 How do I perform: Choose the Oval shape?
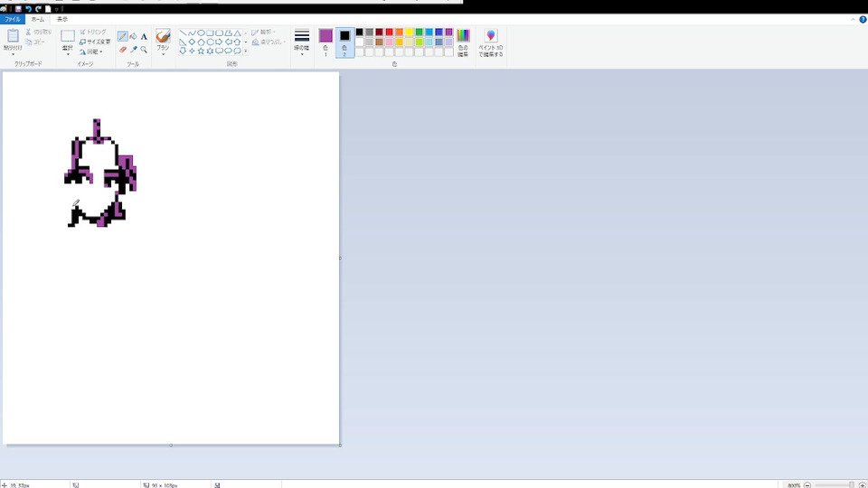(x=201, y=33)
